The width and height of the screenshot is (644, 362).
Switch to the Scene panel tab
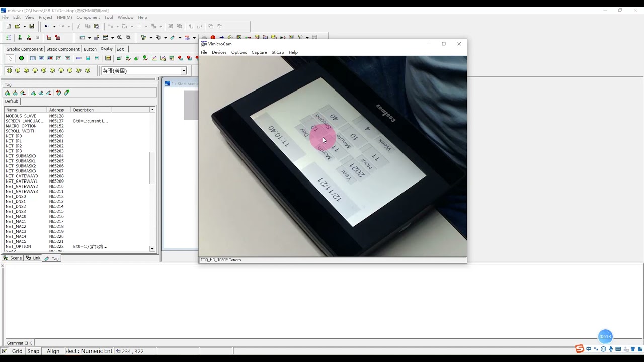(13, 258)
